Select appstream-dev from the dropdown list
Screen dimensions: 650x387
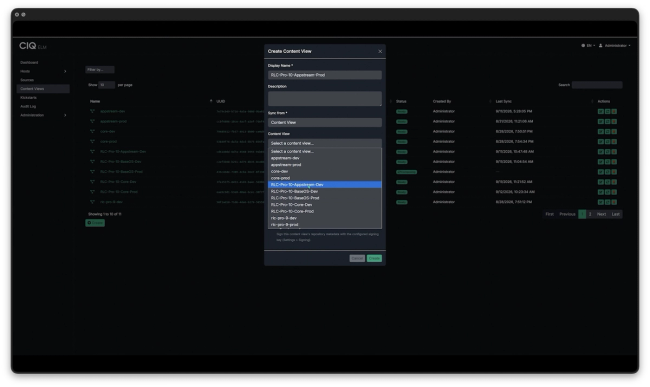point(325,158)
